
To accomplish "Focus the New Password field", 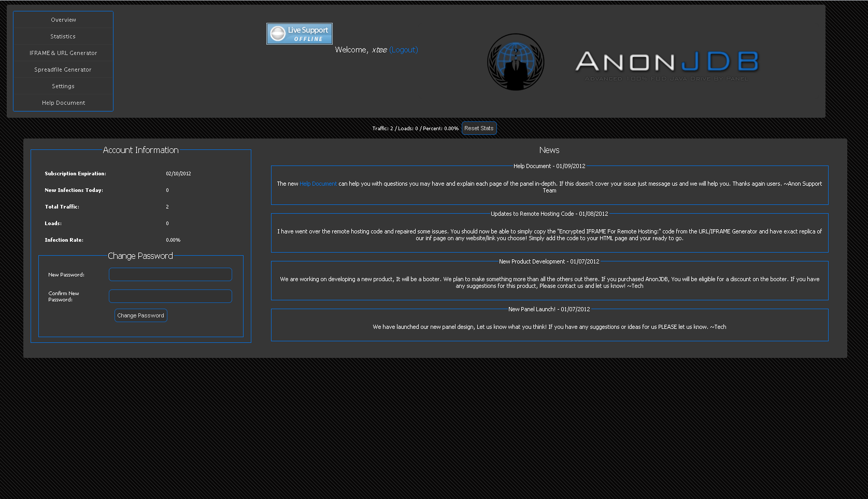I will (170, 274).
